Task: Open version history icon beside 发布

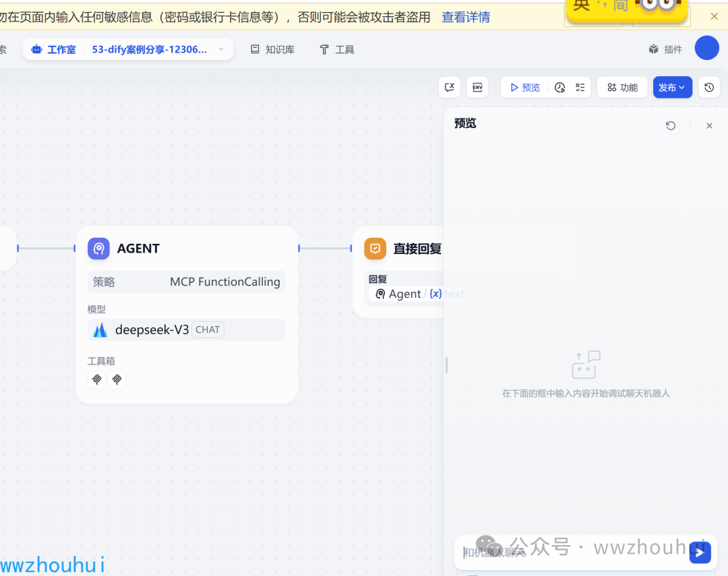Action: (x=709, y=88)
